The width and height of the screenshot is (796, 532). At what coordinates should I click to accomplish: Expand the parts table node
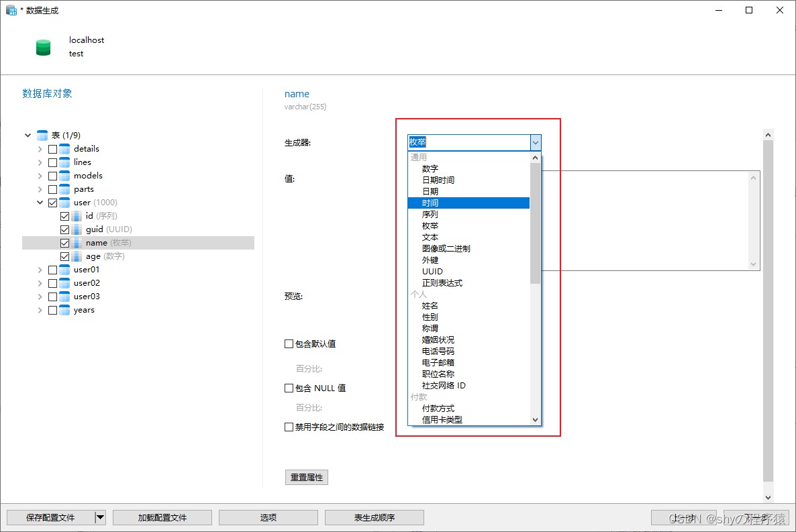[40, 189]
